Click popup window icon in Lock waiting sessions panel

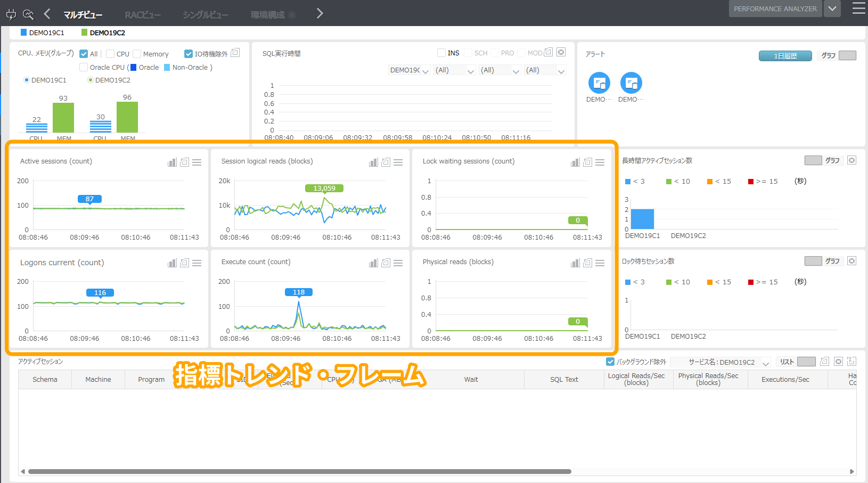[x=587, y=162]
